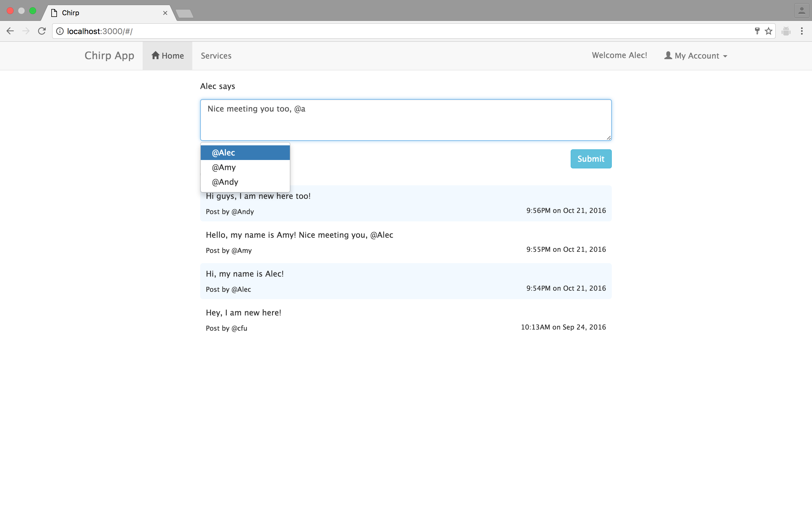Pick @Andy from suggestion dropdown
Screen dimensions: 812x507
tap(245, 182)
